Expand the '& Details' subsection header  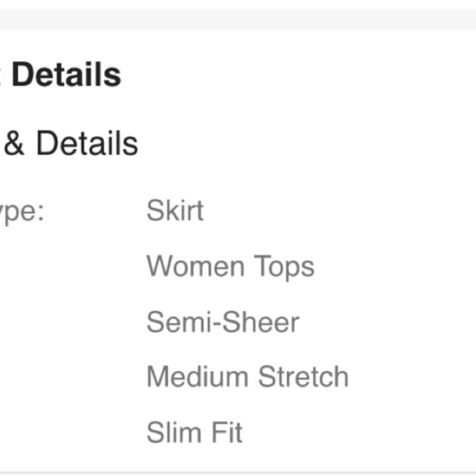[69, 143]
